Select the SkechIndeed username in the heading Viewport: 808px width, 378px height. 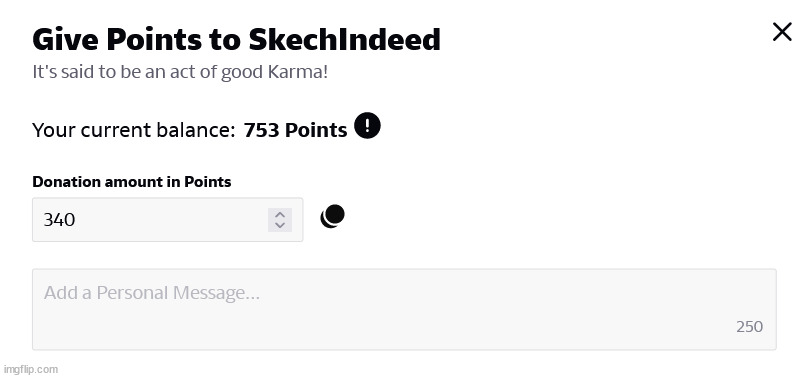[344, 39]
